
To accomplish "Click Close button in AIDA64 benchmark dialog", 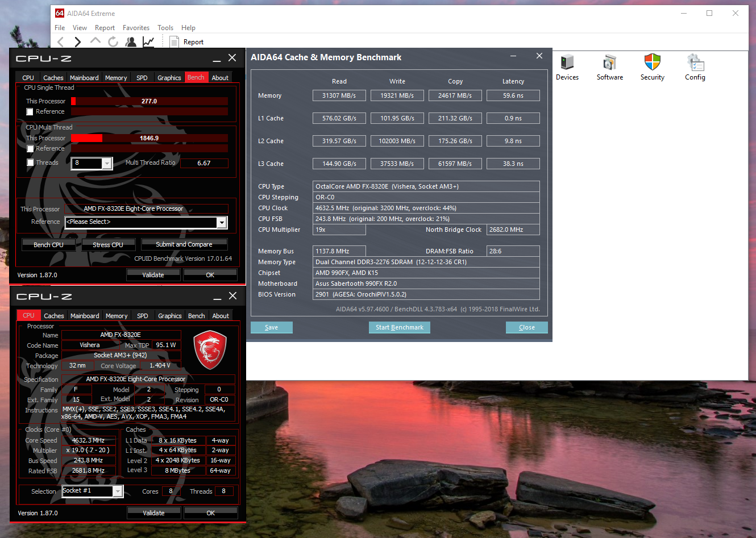I will pos(527,327).
